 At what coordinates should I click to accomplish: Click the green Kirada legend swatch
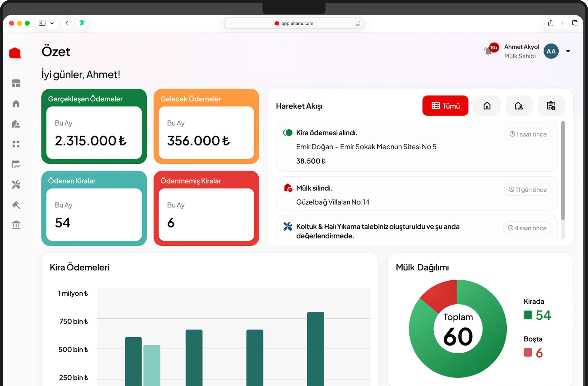pos(528,315)
